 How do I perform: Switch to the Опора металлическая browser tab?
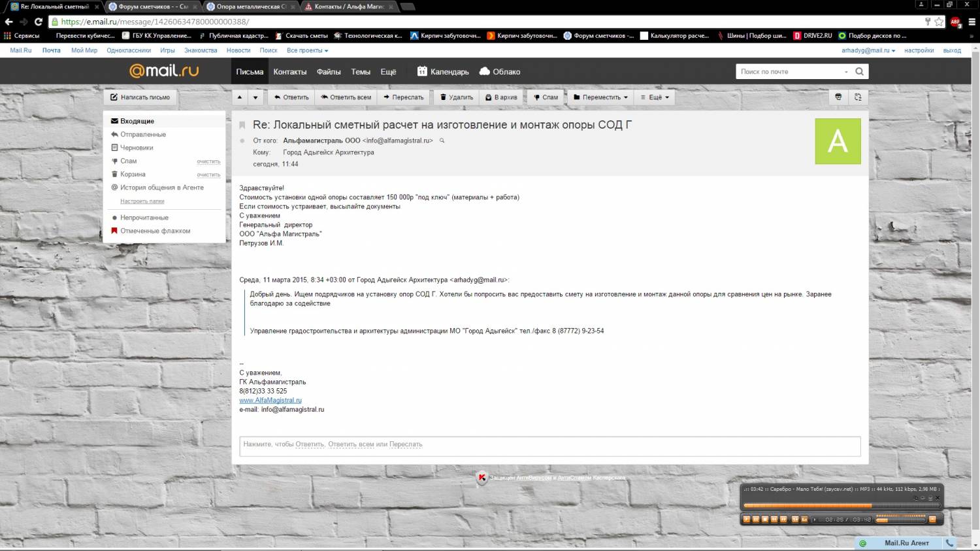250,7
